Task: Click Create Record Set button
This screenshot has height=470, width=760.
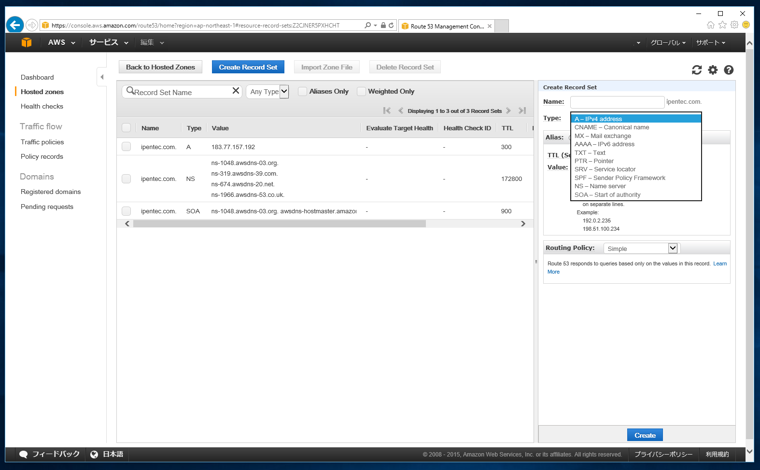Action: pos(248,67)
